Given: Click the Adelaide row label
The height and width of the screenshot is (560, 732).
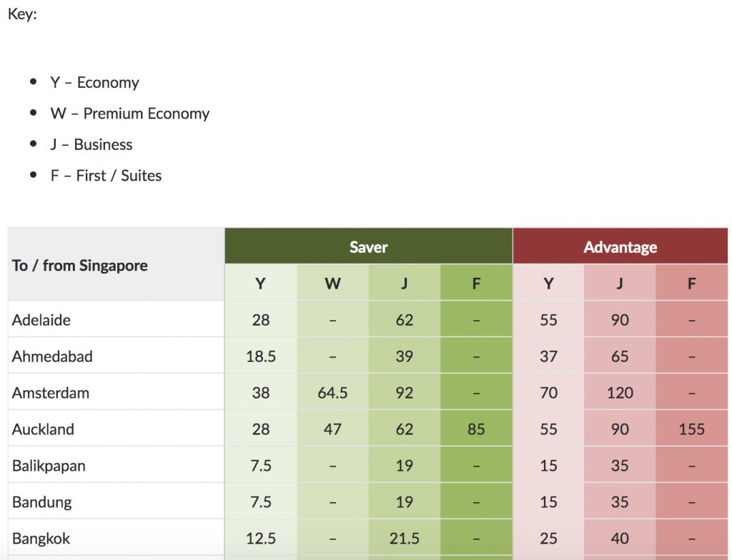Looking at the screenshot, I should point(41,320).
